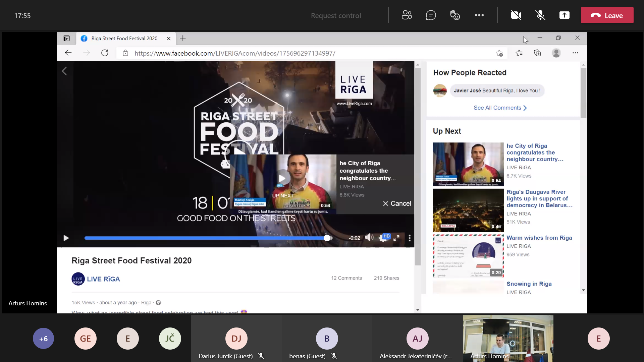Open Teams more actions menu
This screenshot has height=362, width=644.
pyautogui.click(x=479, y=15)
